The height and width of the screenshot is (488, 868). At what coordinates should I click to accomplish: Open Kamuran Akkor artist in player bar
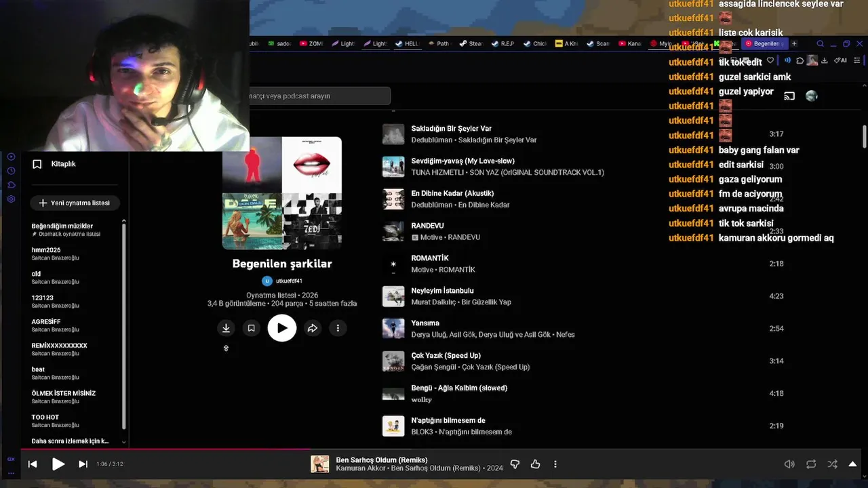(x=361, y=468)
